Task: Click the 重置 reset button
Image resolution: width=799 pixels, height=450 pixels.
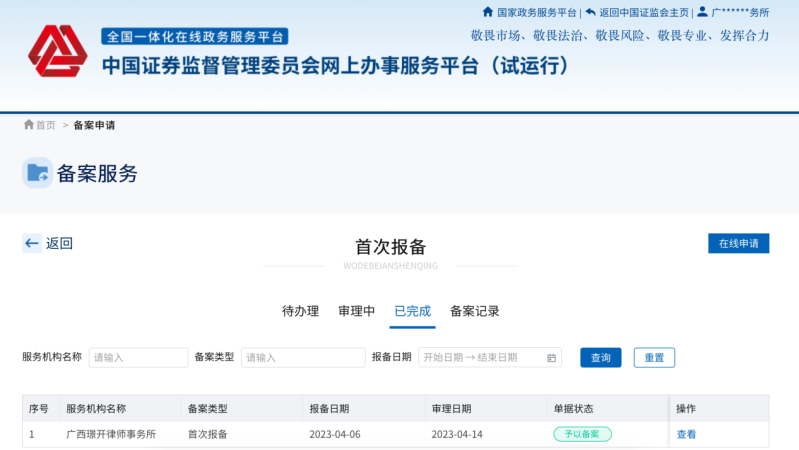Action: coord(654,358)
